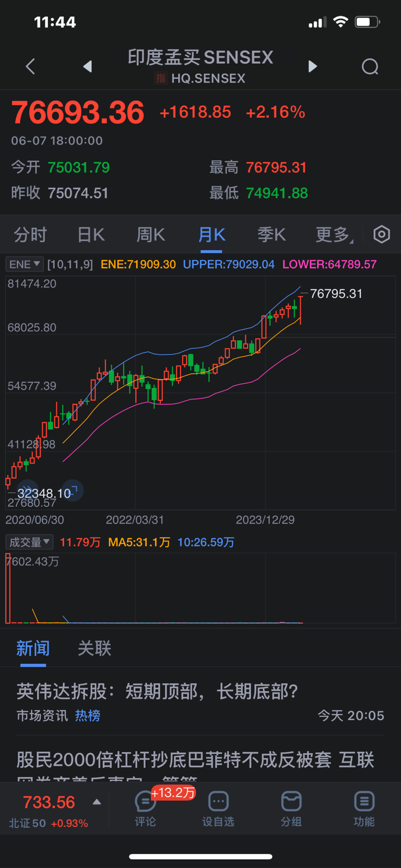Tap the 最高 76795.31 value

[x=276, y=168]
